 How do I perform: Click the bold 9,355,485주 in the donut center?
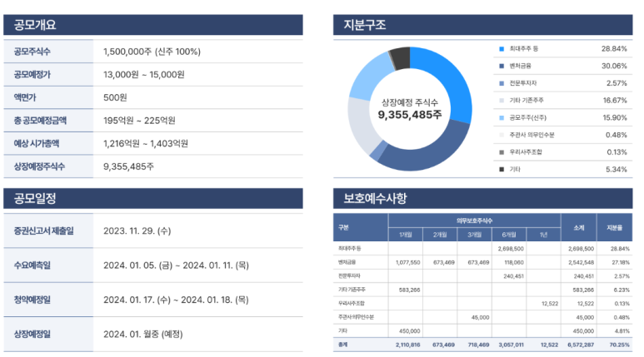[410, 115]
